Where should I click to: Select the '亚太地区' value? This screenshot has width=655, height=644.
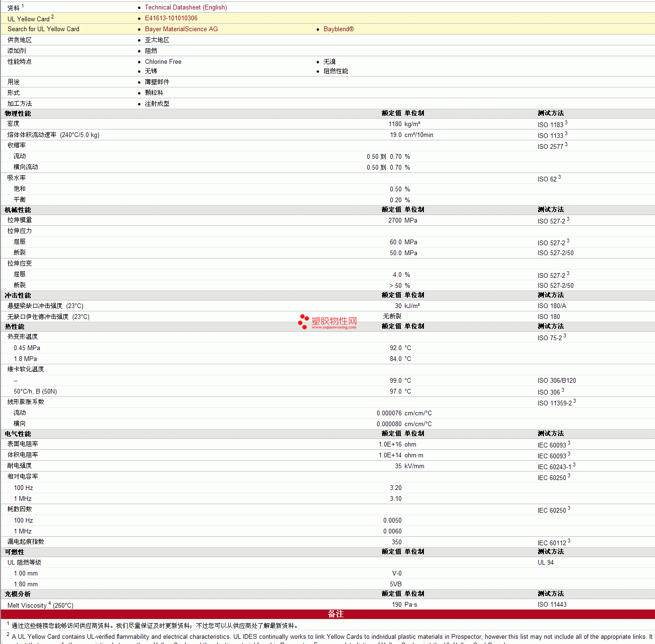(x=157, y=40)
